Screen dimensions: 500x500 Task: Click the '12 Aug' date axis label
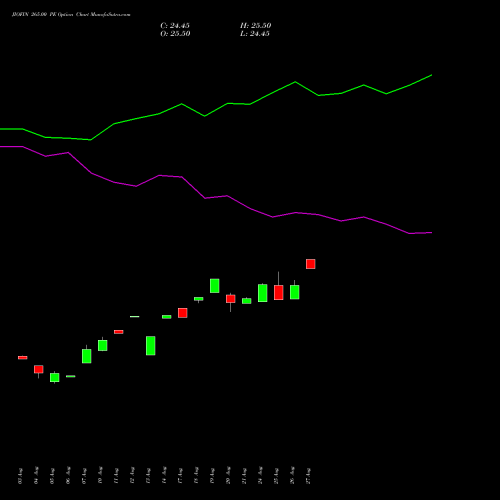[133, 476]
